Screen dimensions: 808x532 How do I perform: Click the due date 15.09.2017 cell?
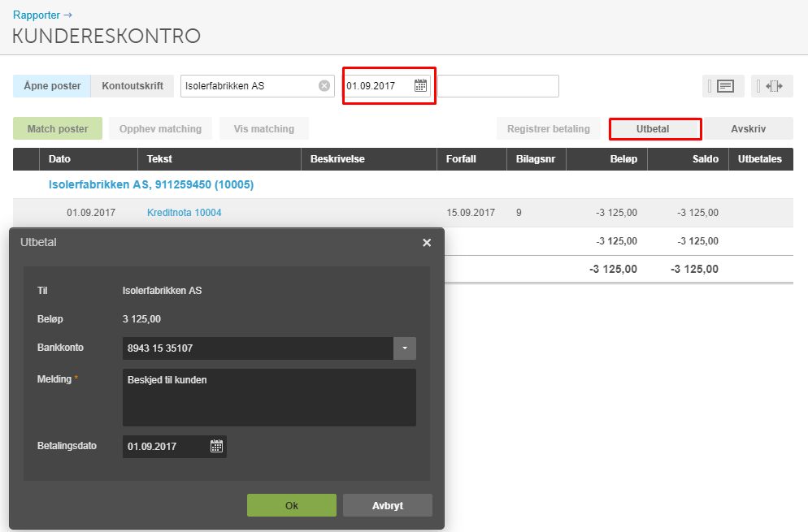click(x=471, y=213)
